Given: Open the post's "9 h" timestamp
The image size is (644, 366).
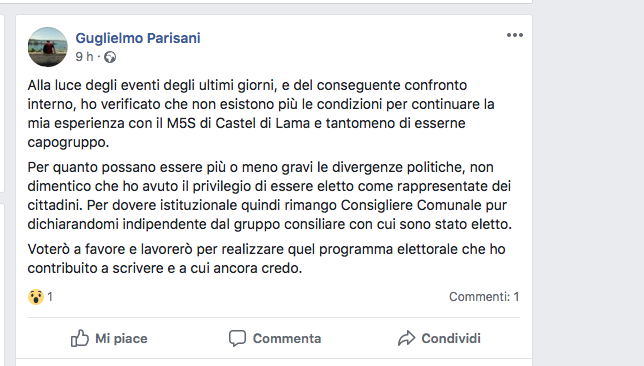Looking at the screenshot, I should point(84,56).
